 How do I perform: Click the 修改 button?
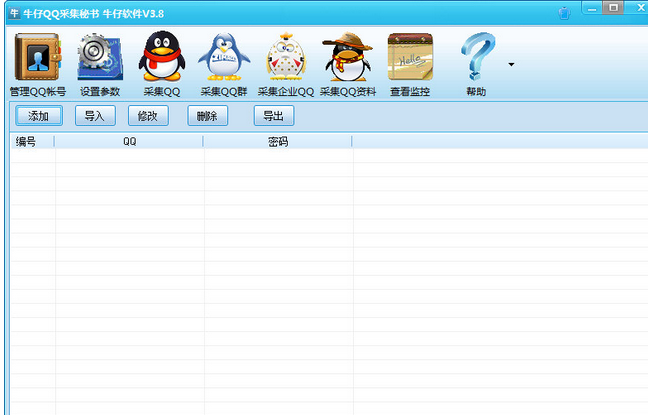[148, 116]
